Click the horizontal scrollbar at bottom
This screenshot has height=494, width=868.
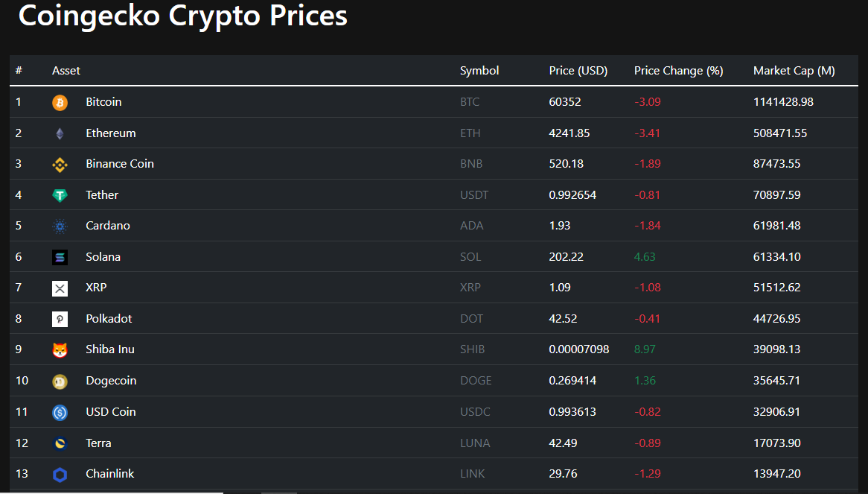[112, 492]
